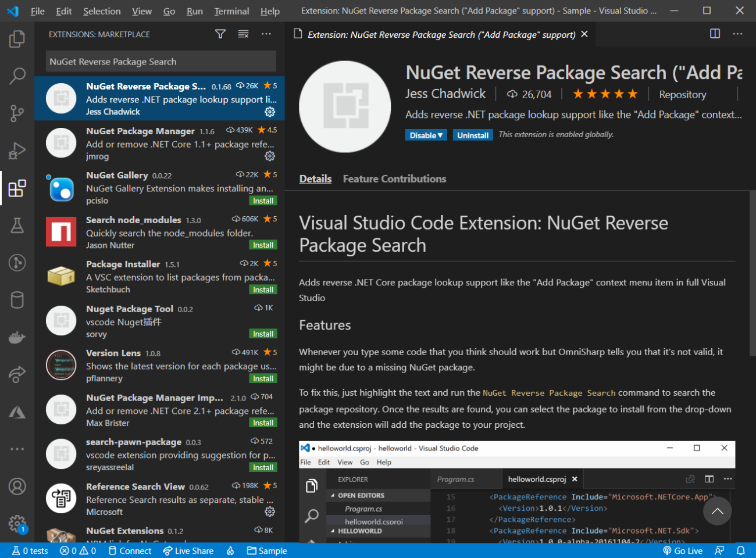Close the NuGet Reverse Package Search extension tab
Image resolution: width=756 pixels, height=558 pixels.
point(584,34)
